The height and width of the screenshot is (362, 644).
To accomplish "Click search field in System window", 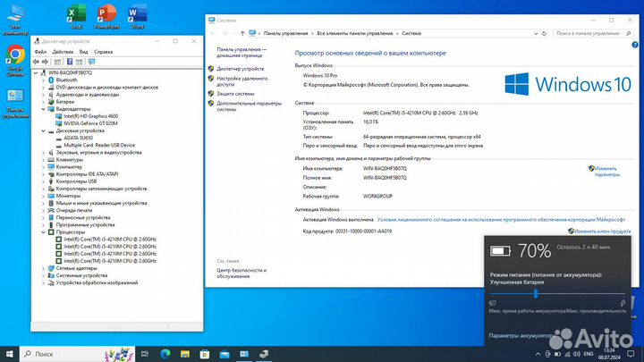I will (x=593, y=33).
